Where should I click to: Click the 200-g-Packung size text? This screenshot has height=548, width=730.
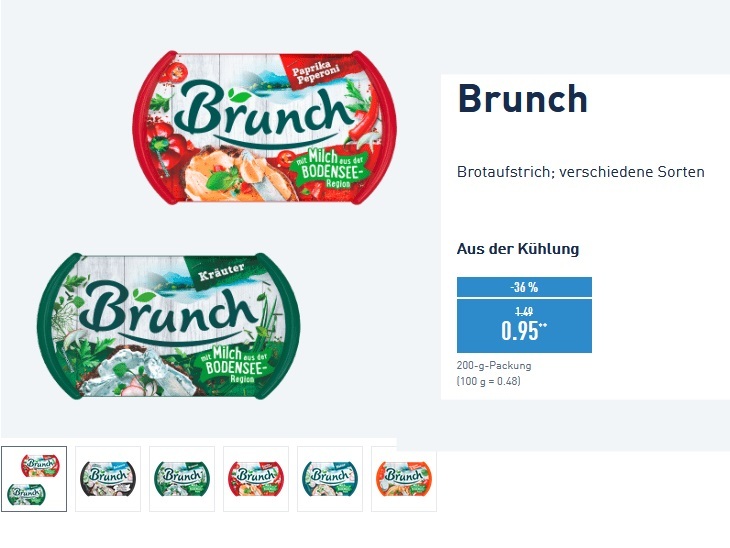tap(494, 365)
